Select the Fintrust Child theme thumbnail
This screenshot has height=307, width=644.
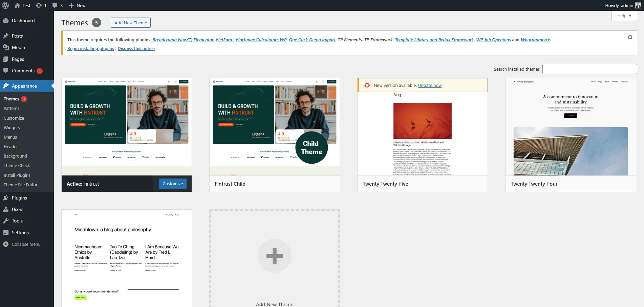point(274,127)
